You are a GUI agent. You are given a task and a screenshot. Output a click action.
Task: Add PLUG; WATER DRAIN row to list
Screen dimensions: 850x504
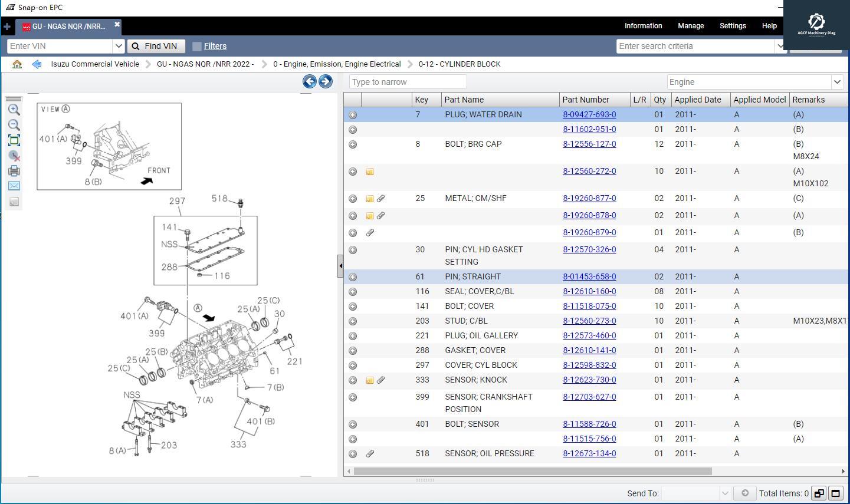353,115
